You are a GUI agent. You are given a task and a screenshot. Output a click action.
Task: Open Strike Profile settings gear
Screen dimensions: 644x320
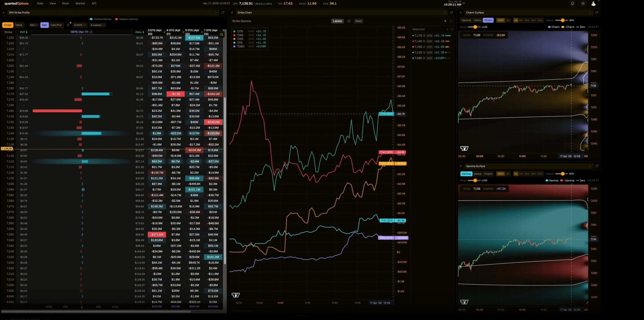pos(68,25)
